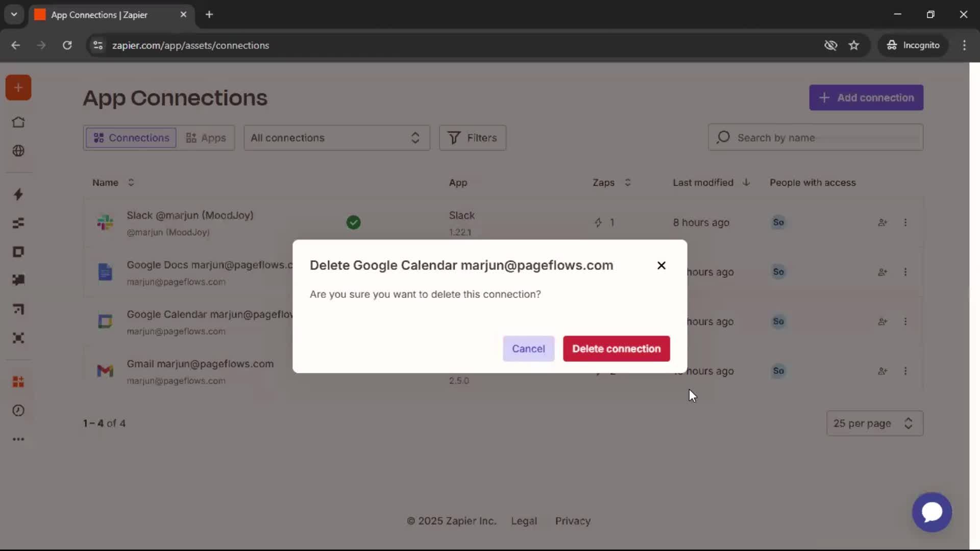
Task: Open a new browser tab
Action: tap(209, 14)
